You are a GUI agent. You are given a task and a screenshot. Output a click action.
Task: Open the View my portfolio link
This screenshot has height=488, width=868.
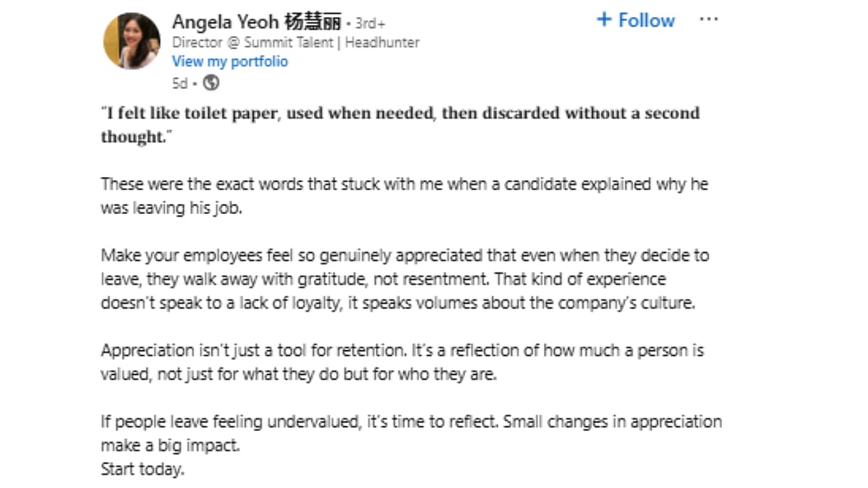(230, 61)
